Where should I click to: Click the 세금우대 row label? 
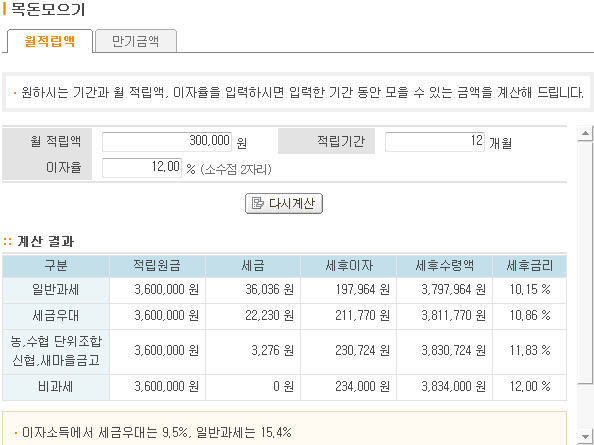pos(56,316)
